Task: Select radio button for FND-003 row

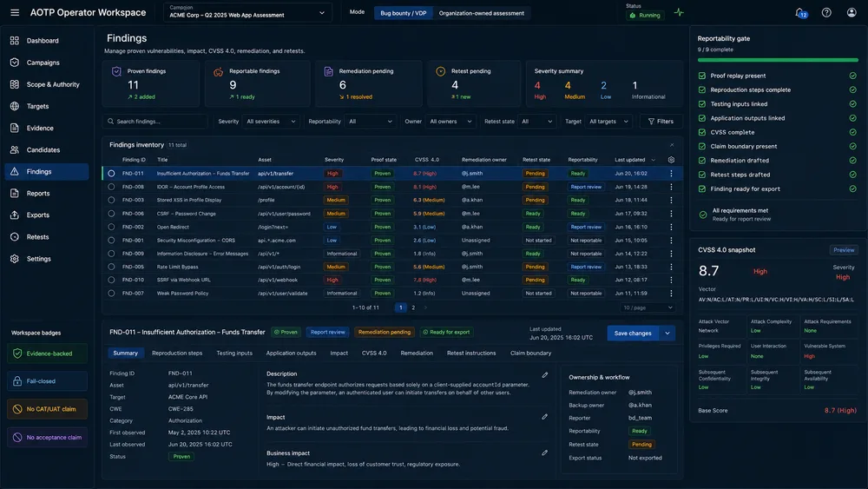Action: click(111, 200)
